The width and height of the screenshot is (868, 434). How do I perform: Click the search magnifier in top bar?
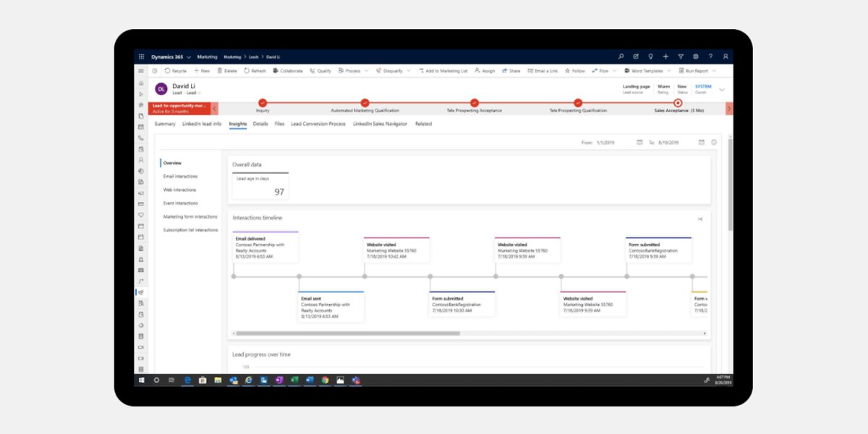621,56
